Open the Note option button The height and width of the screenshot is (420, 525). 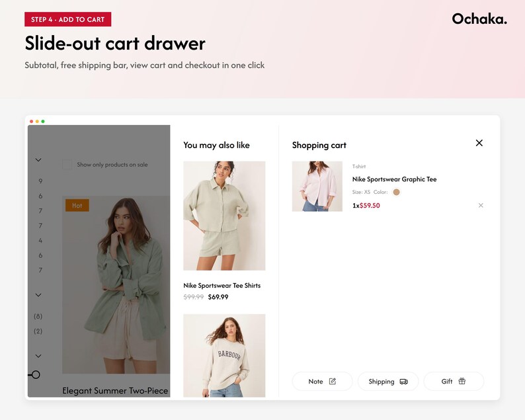(x=322, y=381)
